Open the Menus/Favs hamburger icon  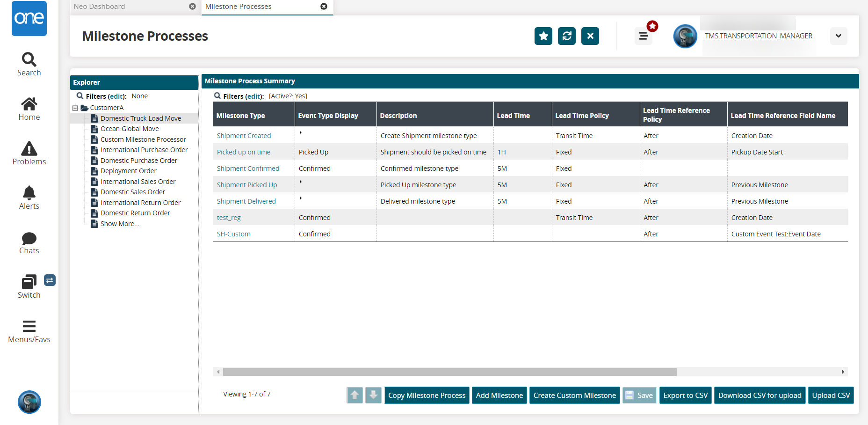(29, 326)
